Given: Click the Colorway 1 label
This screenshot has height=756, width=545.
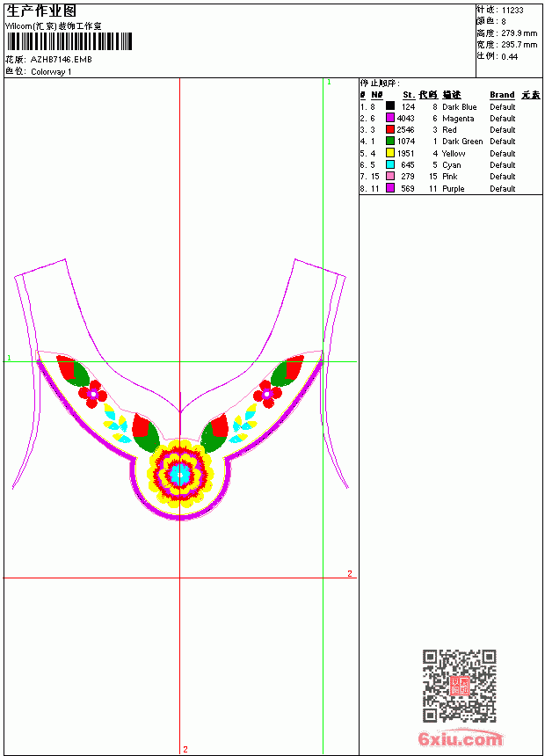Looking at the screenshot, I should [x=51, y=72].
